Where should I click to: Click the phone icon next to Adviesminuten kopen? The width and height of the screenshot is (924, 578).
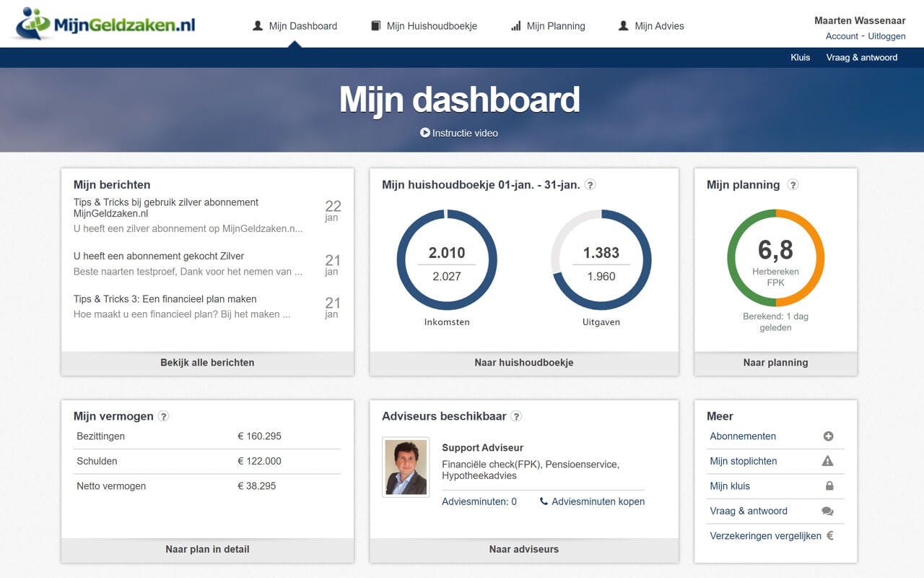click(x=544, y=501)
